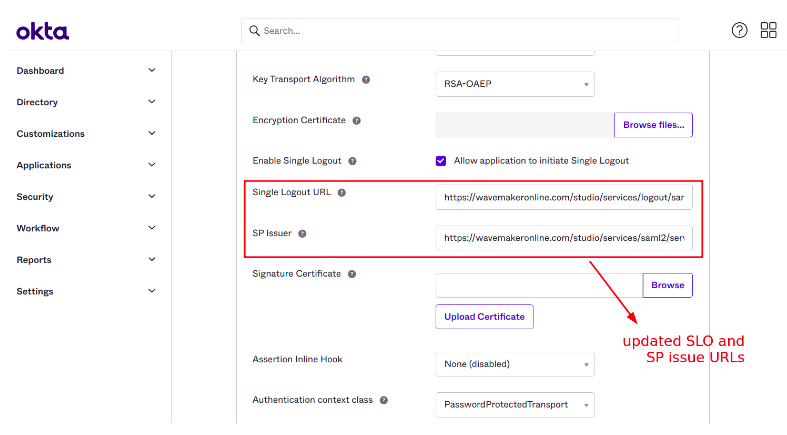Click help icon beside Signature Certificate
787x435 pixels.
(352, 274)
